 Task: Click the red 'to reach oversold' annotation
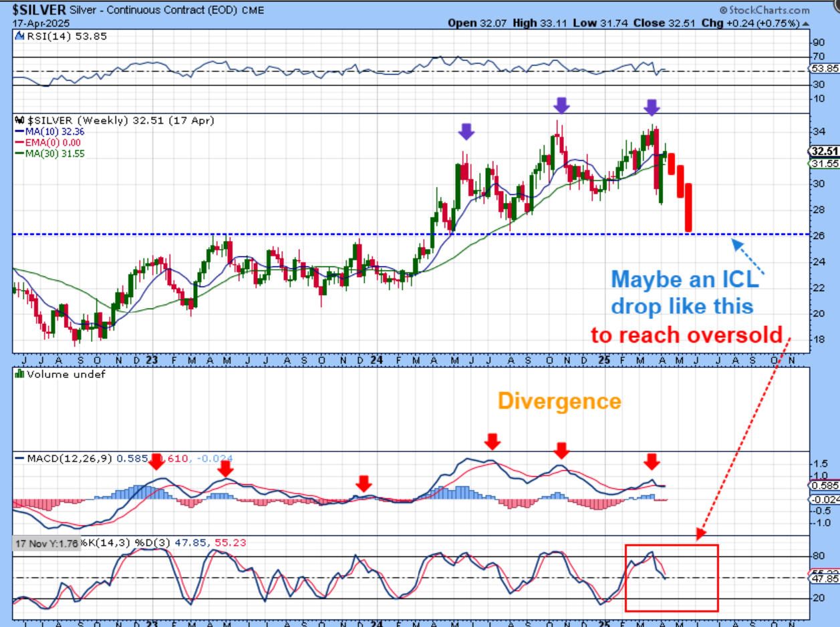coord(686,335)
